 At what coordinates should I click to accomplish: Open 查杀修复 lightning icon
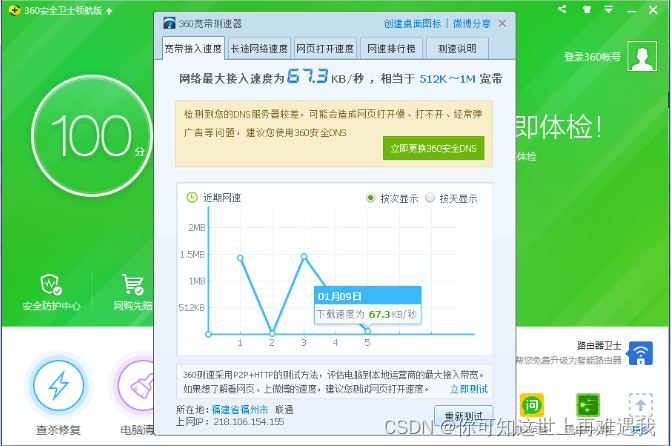(58, 386)
